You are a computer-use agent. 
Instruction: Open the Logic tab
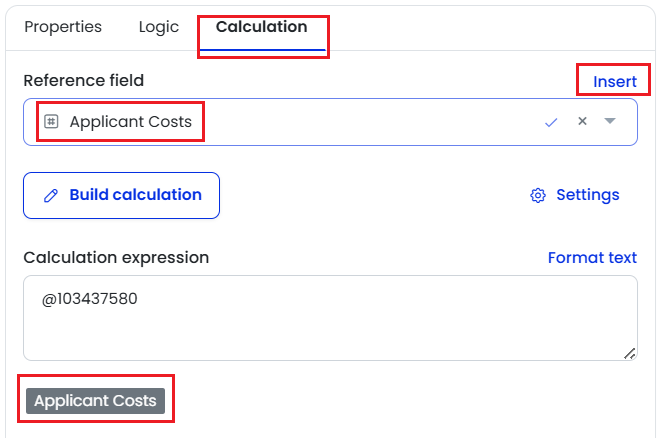pyautogui.click(x=159, y=27)
